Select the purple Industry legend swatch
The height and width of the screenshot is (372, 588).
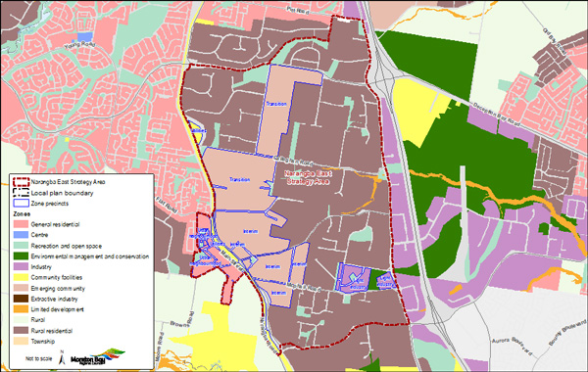pyautogui.click(x=21, y=266)
